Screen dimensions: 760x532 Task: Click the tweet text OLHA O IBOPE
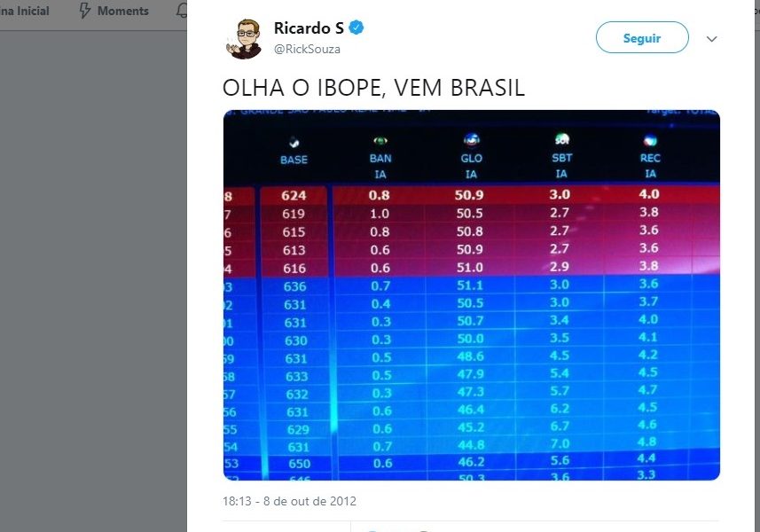(373, 88)
